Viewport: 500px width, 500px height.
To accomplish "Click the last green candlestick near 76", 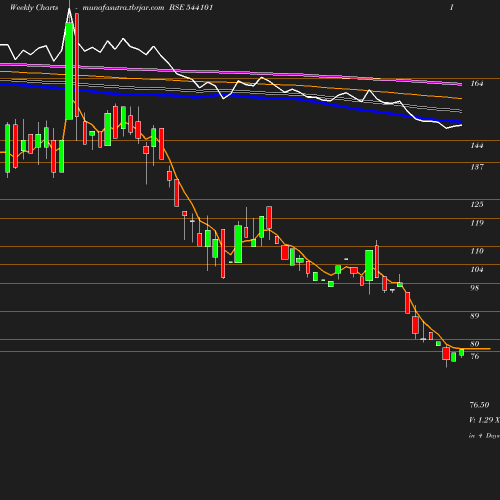I will pyautogui.click(x=462, y=352).
